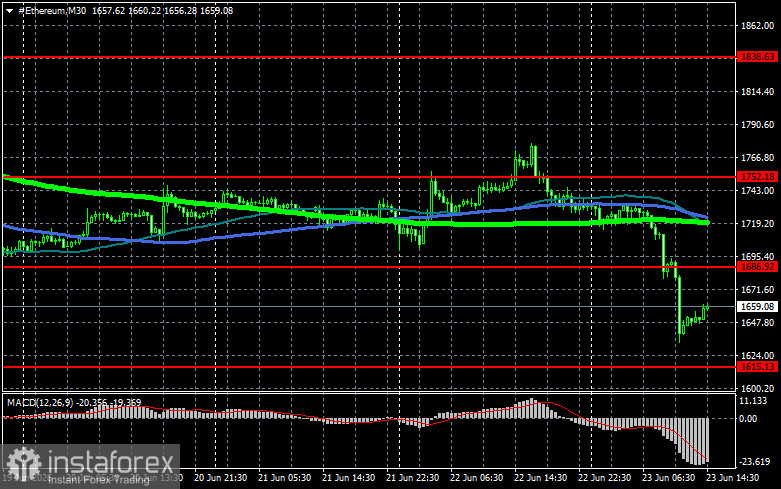Click the 21 Jun 22:30 time label
The width and height of the screenshot is (781, 489).
pyautogui.click(x=412, y=478)
